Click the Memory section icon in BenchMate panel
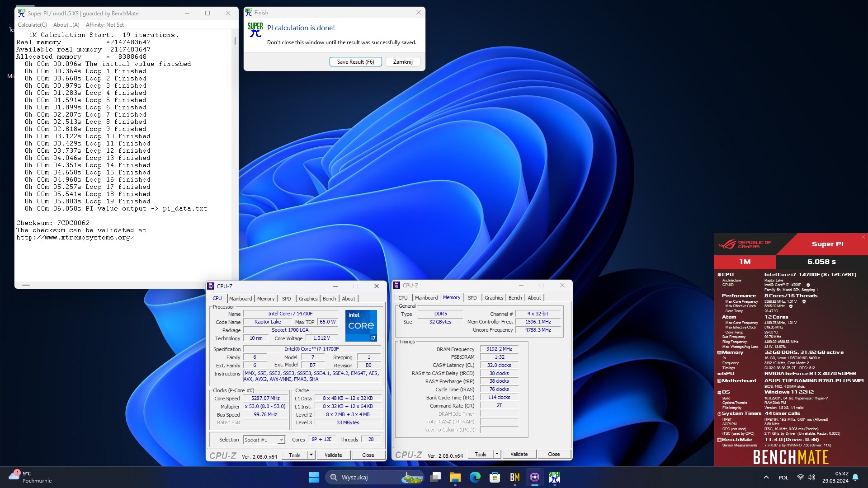The width and height of the screenshot is (868, 488). point(719,352)
